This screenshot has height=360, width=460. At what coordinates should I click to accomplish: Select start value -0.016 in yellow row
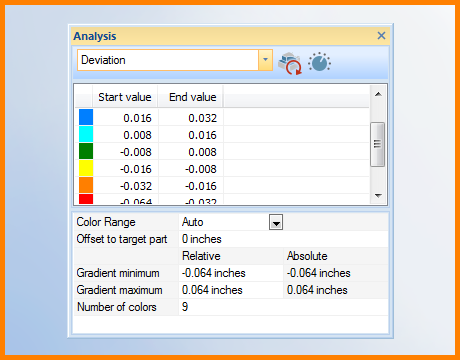tap(136, 169)
